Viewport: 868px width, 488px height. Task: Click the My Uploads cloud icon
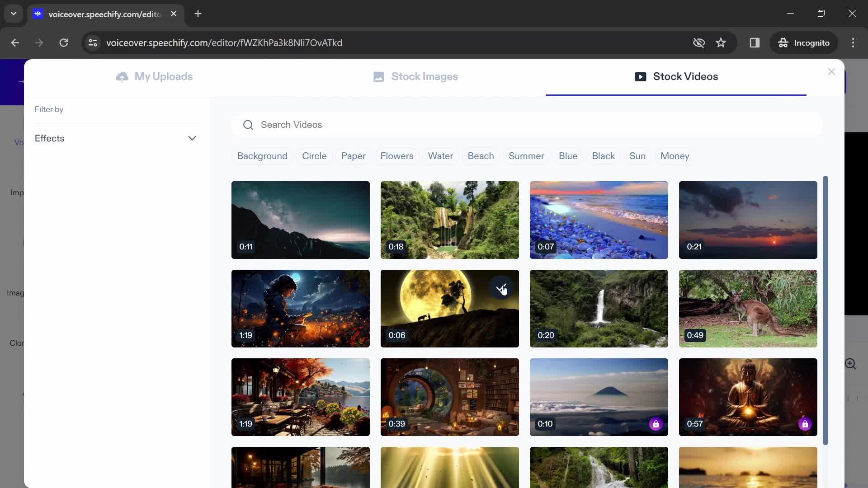tap(122, 76)
